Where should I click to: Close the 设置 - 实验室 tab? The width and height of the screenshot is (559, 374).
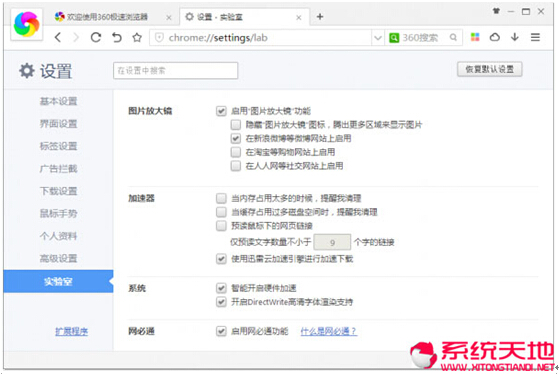(299, 17)
